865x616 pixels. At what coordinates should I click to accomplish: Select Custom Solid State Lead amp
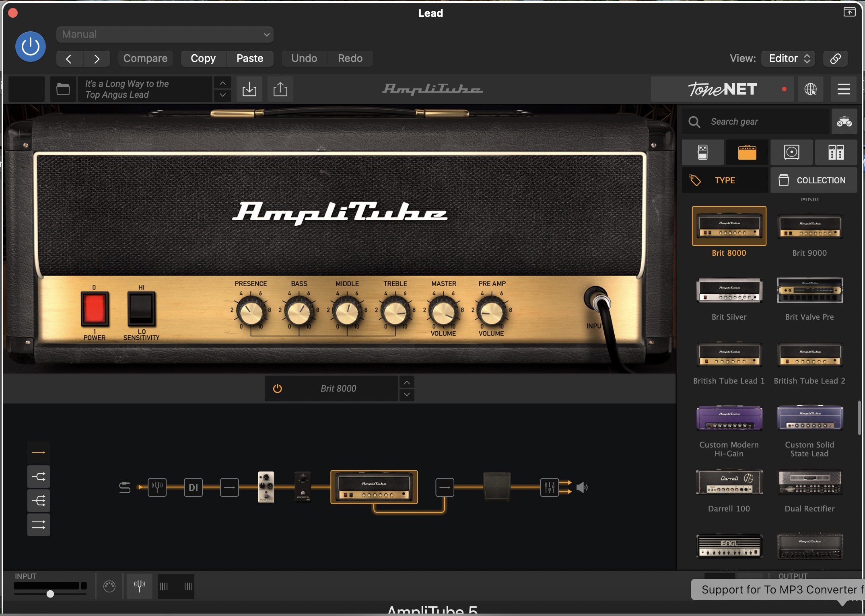809,418
